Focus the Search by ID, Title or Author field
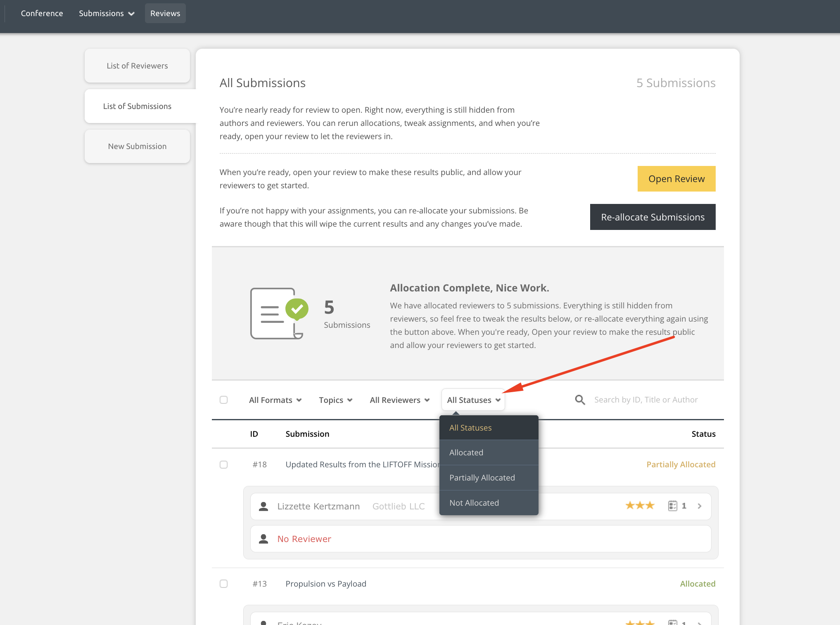Viewport: 840px width, 625px height. [x=646, y=400]
